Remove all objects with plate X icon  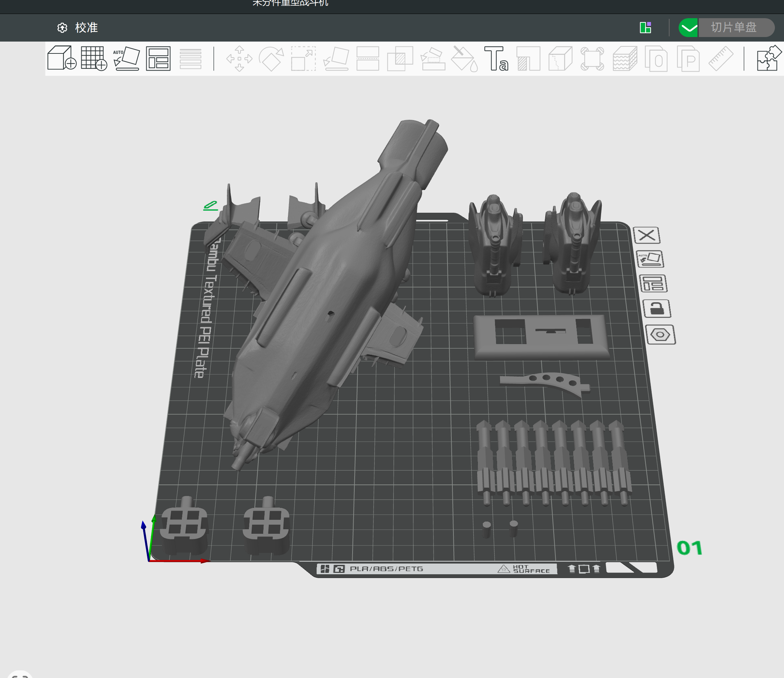tap(647, 235)
